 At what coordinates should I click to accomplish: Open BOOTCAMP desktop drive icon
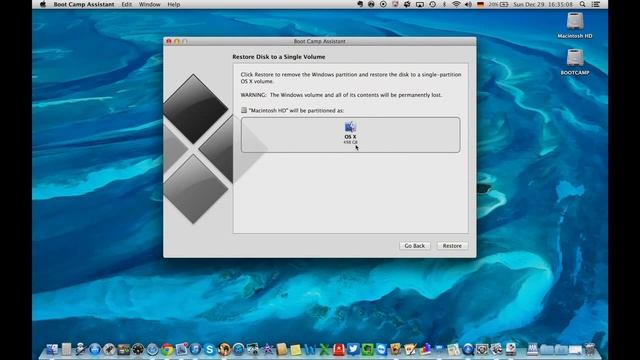[x=575, y=62]
